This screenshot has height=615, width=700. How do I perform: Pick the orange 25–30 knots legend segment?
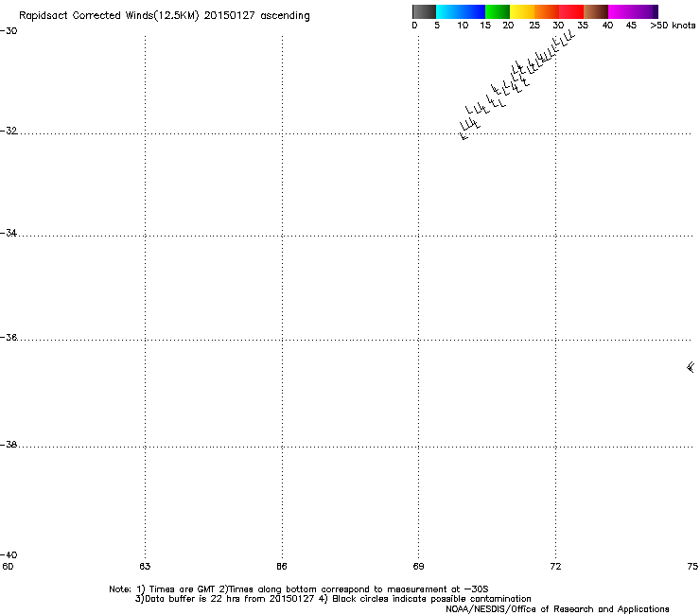click(547, 11)
